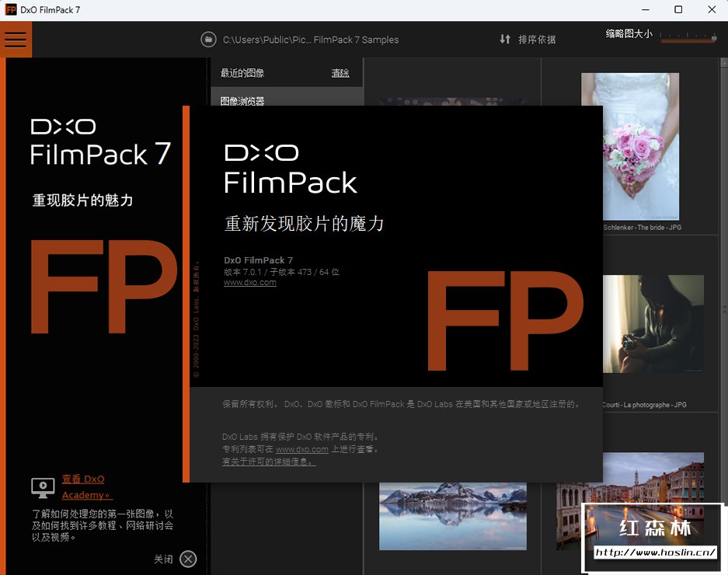Image resolution: width=728 pixels, height=575 pixels.
Task: Click the folder browse icon
Action: pyautogui.click(x=208, y=40)
